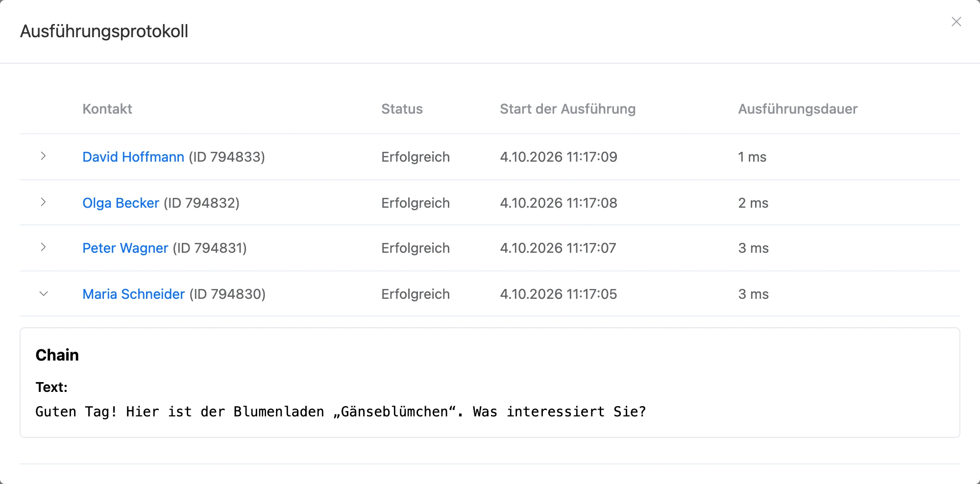Click the 1 ms duration value

752,157
